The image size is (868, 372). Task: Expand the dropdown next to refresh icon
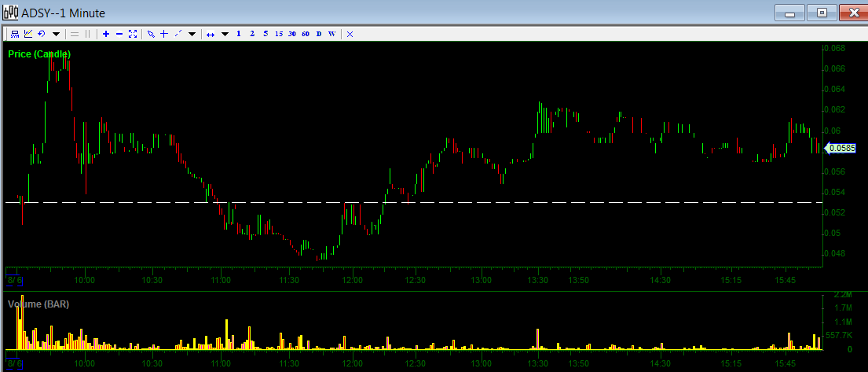56,34
